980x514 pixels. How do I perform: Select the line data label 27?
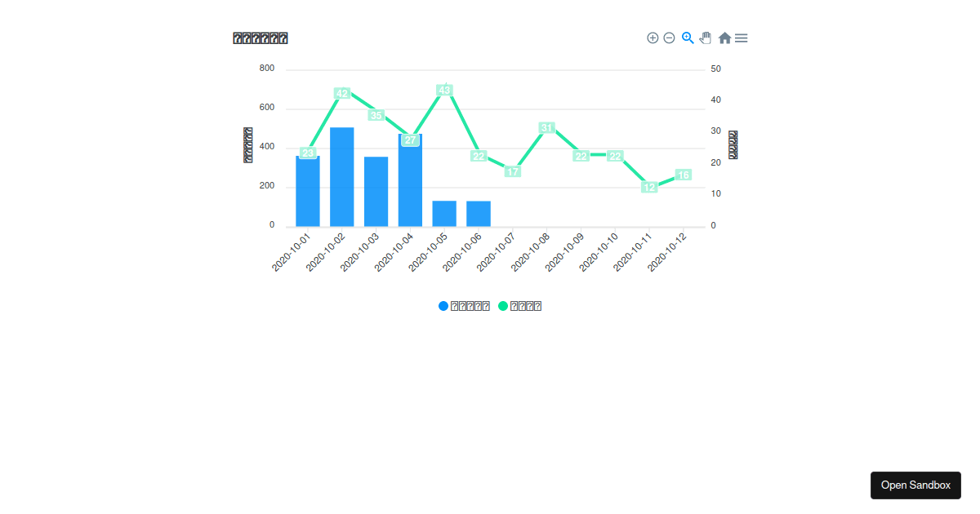click(x=410, y=140)
